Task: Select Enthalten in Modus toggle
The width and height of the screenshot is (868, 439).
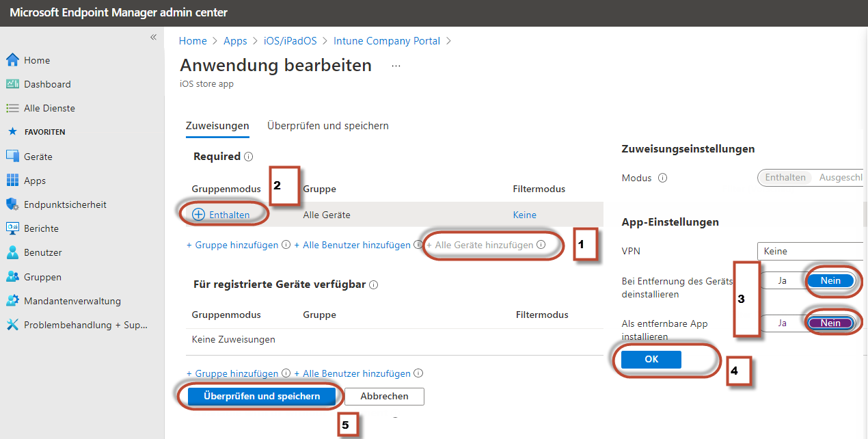Action: [x=785, y=178]
